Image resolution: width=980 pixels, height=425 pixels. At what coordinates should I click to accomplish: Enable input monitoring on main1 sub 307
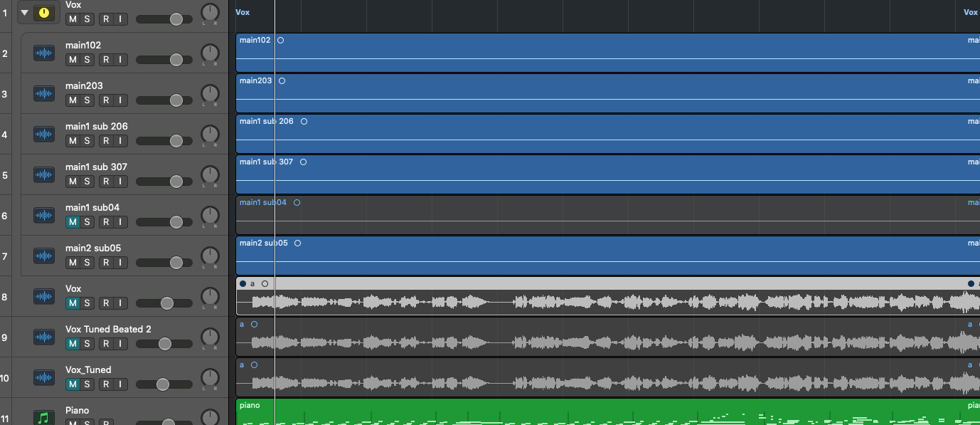pyautogui.click(x=120, y=182)
